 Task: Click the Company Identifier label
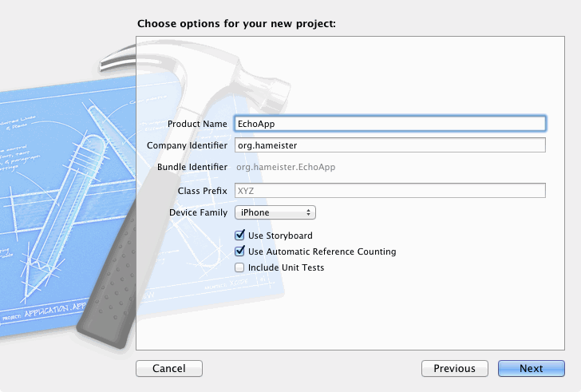(187, 145)
